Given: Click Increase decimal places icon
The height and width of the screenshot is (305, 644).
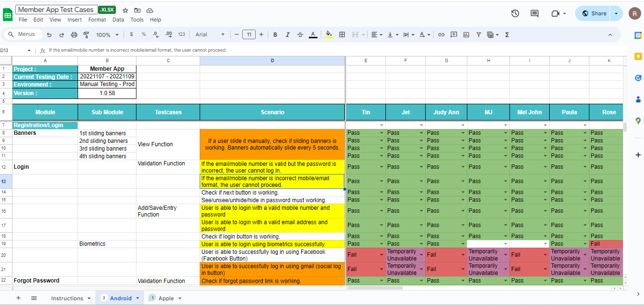Looking at the screenshot, I should [169, 34].
